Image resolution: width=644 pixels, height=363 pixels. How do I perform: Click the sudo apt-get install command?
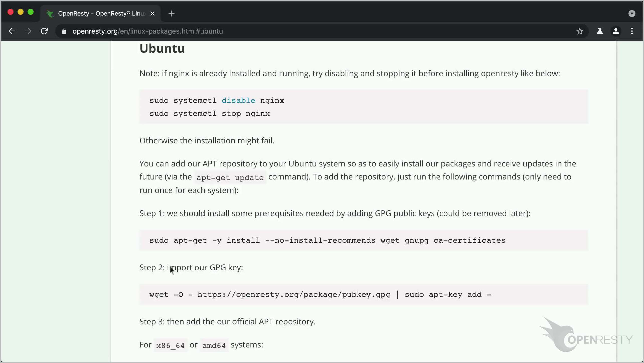pos(327,240)
